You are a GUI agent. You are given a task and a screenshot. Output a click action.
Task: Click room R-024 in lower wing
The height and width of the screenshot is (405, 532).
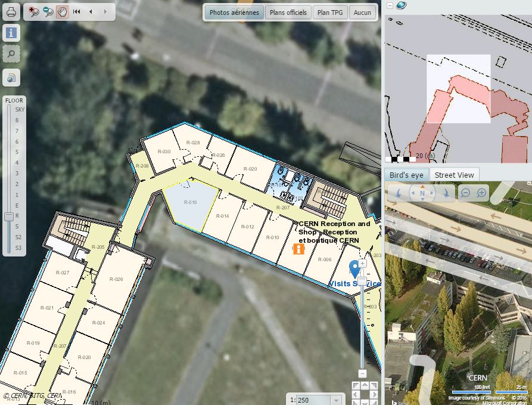point(99,323)
